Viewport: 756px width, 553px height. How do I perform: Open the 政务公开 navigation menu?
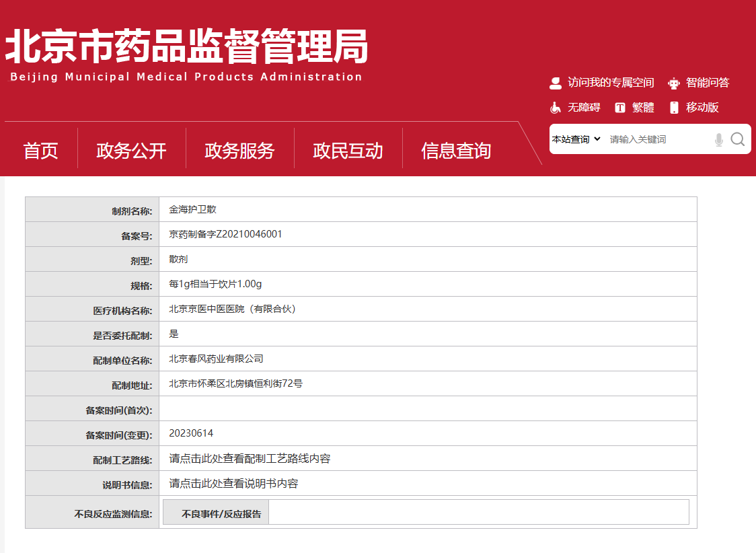coord(131,151)
